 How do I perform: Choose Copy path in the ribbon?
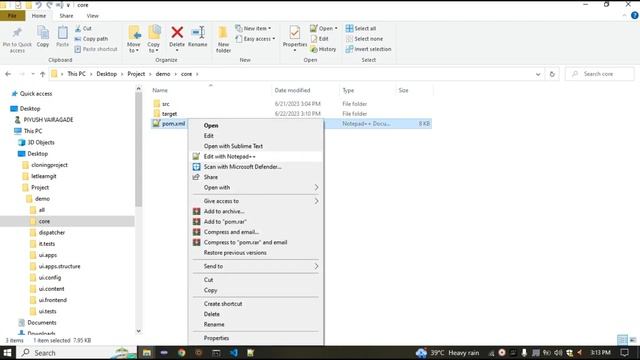click(91, 39)
